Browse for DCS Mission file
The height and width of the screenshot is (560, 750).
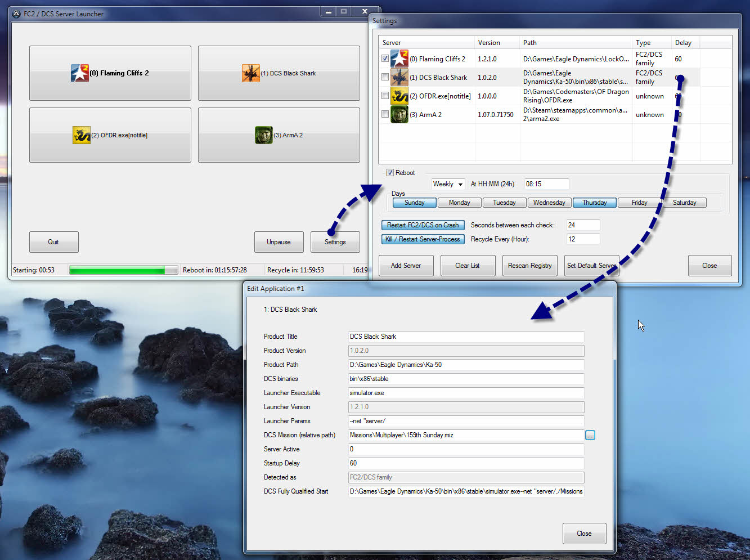(590, 435)
